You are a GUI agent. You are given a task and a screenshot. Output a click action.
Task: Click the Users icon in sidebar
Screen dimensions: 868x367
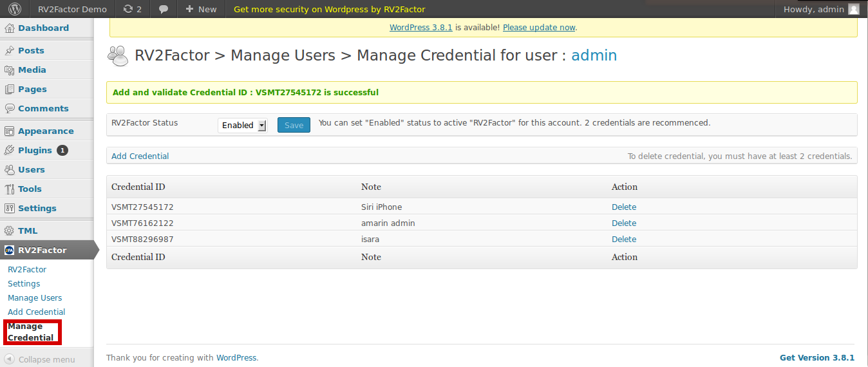[10, 169]
